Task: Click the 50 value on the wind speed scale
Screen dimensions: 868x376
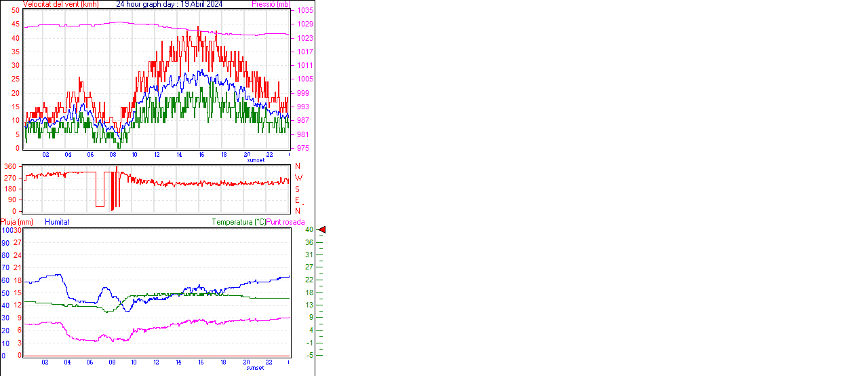Action: tap(16, 11)
